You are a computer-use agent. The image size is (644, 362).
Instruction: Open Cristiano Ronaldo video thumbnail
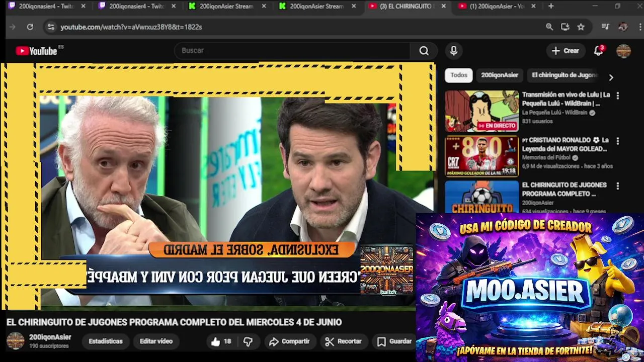tap(481, 156)
